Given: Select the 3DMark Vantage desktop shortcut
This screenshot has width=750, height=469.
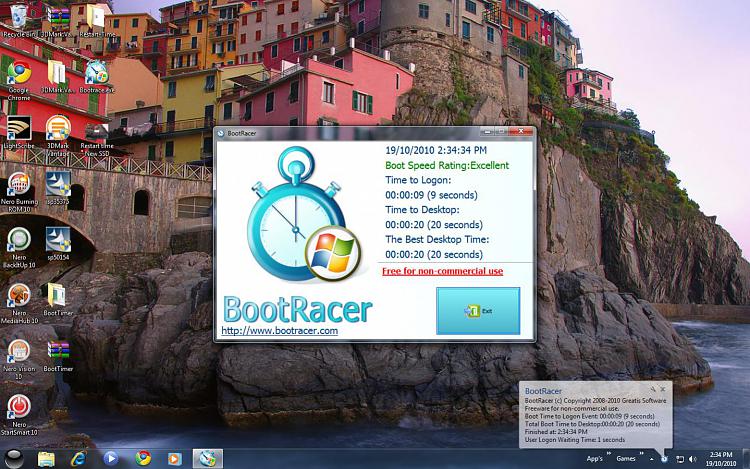Looking at the screenshot, I should click(x=58, y=136).
